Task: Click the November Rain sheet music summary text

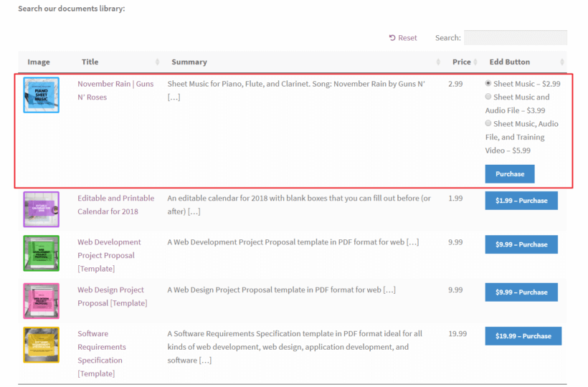Action: pos(296,90)
